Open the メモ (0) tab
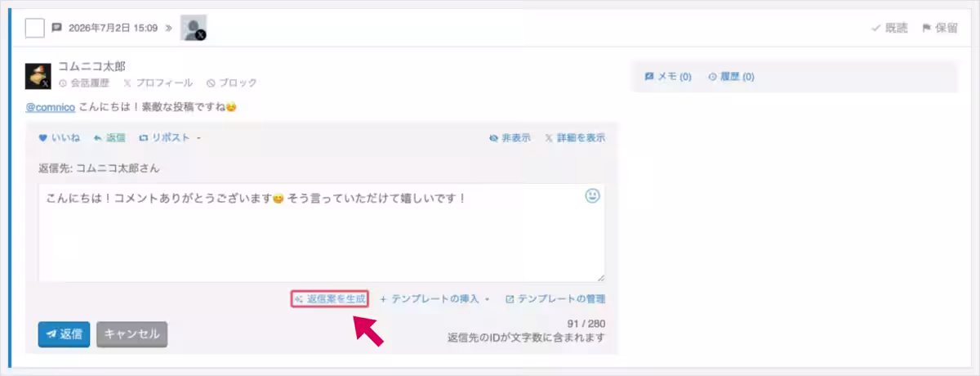Viewport: 980px width, 376px height. pyautogui.click(x=668, y=77)
